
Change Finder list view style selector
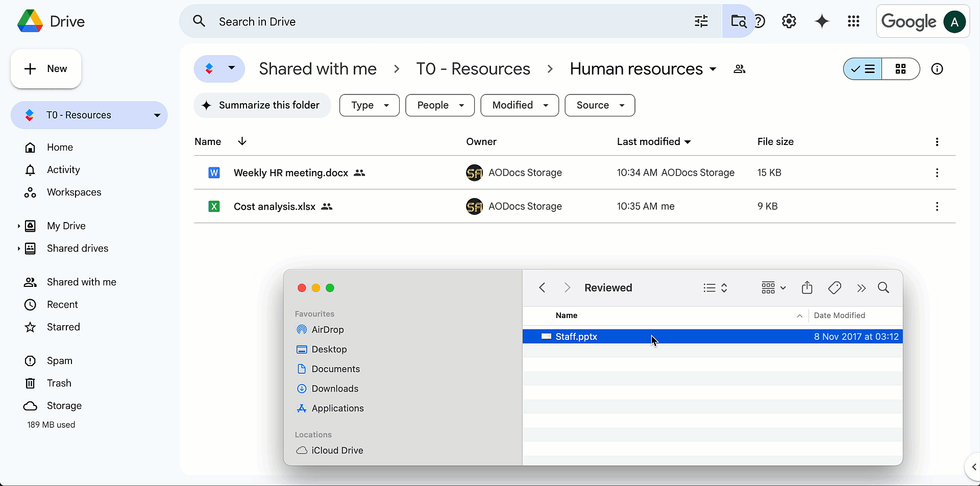click(x=715, y=288)
